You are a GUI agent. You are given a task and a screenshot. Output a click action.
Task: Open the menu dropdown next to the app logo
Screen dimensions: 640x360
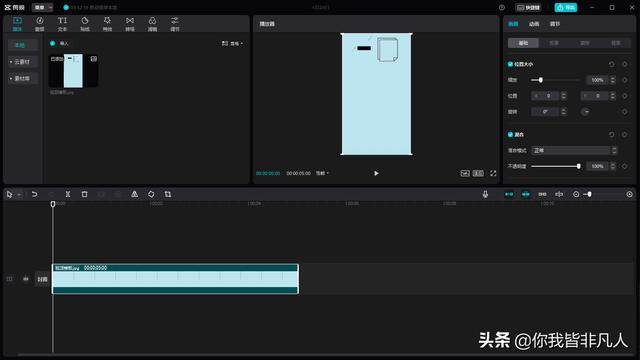(x=42, y=7)
